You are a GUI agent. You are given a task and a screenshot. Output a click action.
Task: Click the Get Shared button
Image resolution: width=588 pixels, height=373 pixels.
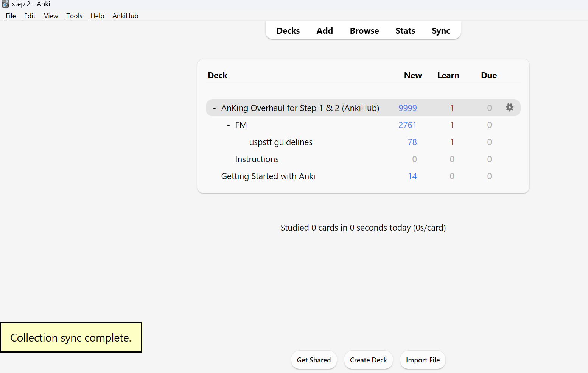click(x=314, y=360)
